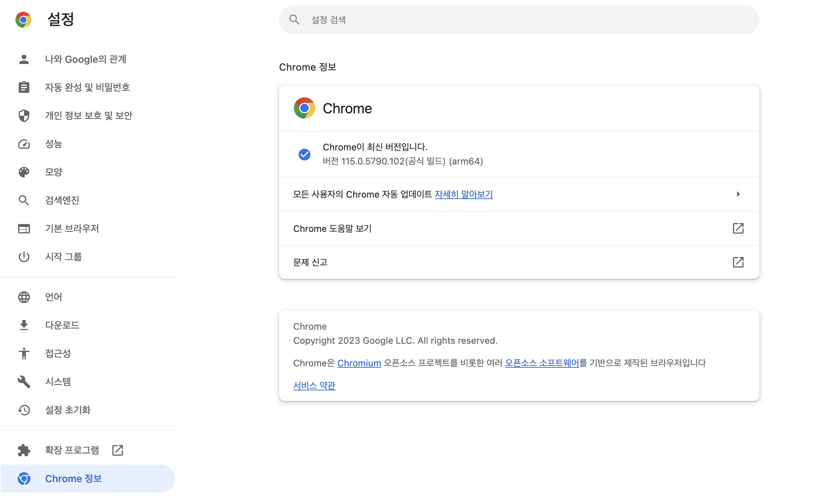The height and width of the screenshot is (504, 816).
Task: Click the search magnifier in 설정 검색 bar
Action: coord(294,20)
